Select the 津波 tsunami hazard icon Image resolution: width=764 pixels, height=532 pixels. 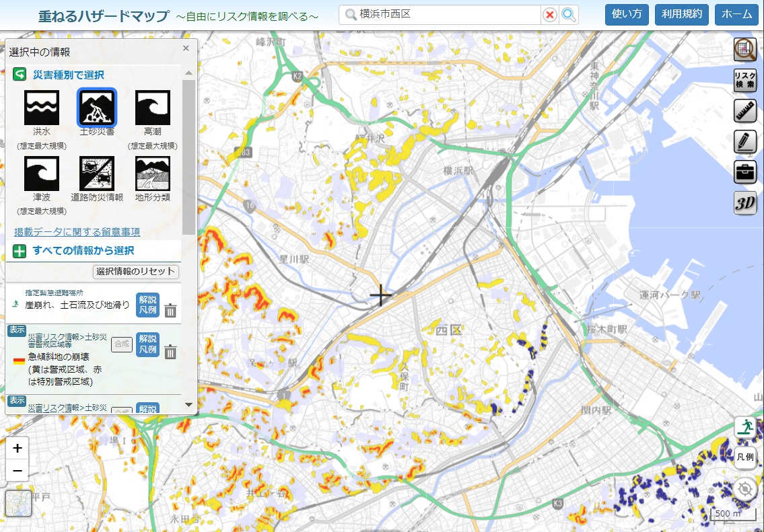tap(42, 174)
